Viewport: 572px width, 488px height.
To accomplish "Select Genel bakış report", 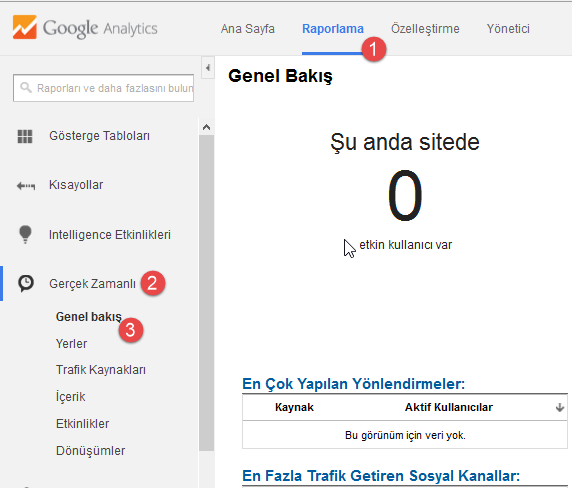I will click(x=89, y=317).
